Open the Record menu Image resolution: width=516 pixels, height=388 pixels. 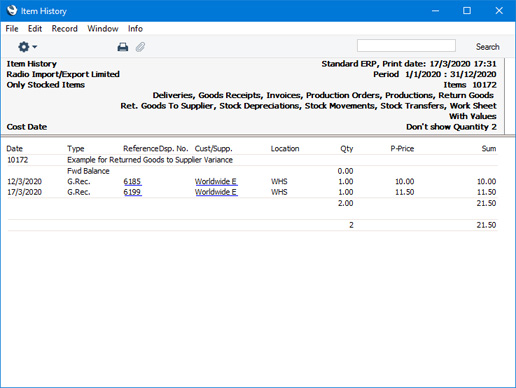point(65,29)
